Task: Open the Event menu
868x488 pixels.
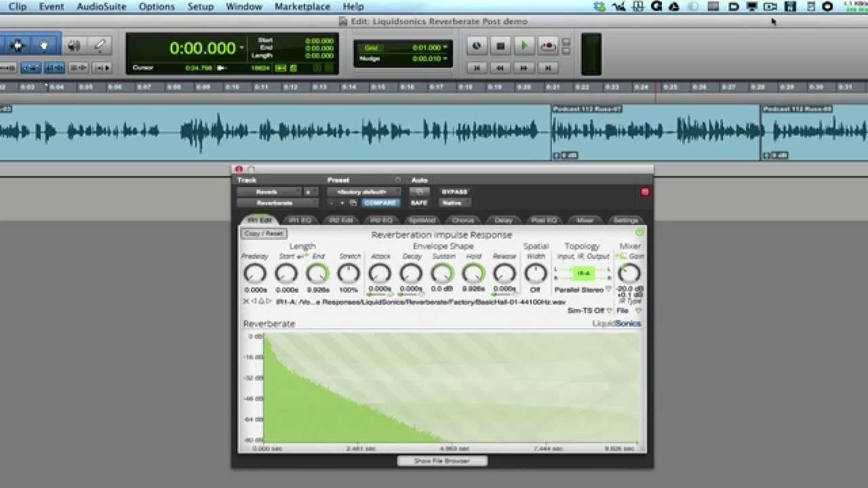Action: [52, 7]
